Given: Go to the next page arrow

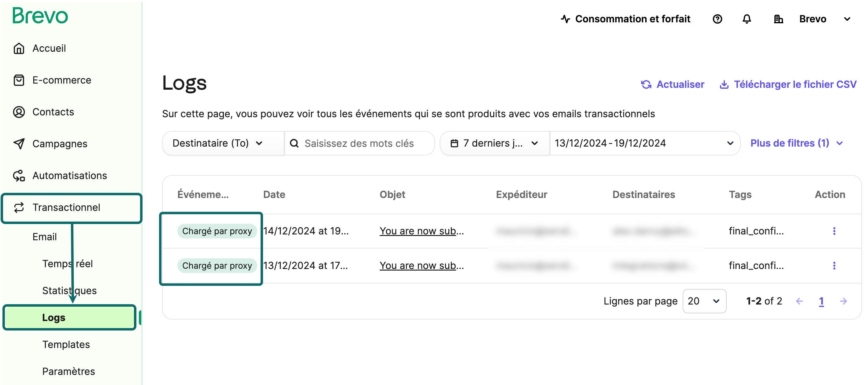Looking at the screenshot, I should (844, 301).
